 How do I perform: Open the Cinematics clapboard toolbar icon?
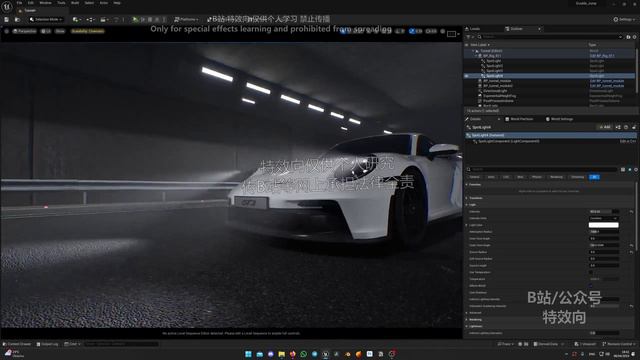click(104, 19)
